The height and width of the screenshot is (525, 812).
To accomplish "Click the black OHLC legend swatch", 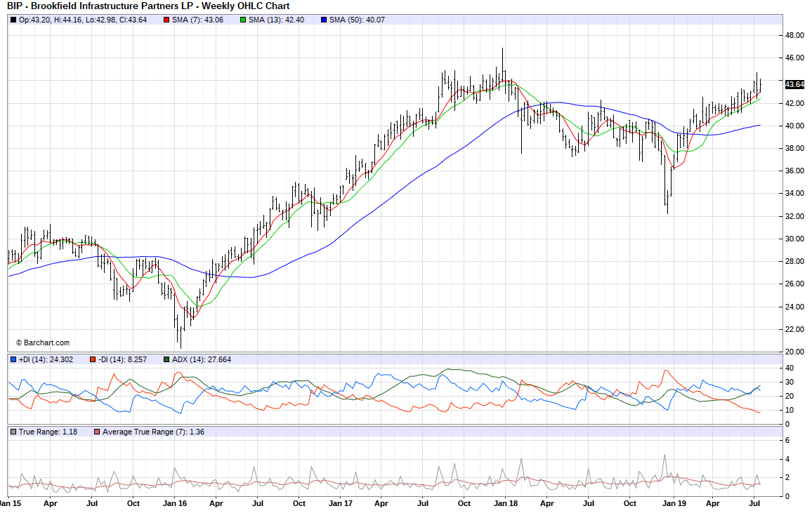I will [13, 20].
